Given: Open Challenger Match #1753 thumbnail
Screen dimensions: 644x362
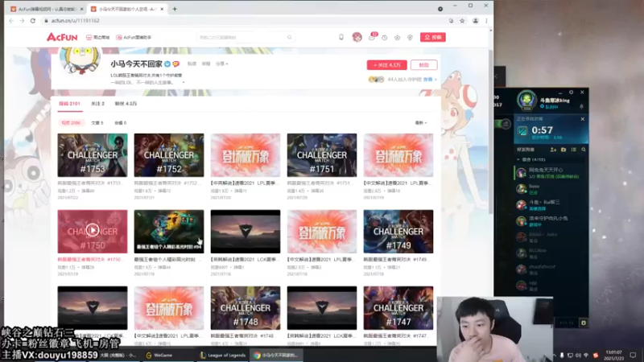Looking at the screenshot, I should pos(93,155).
